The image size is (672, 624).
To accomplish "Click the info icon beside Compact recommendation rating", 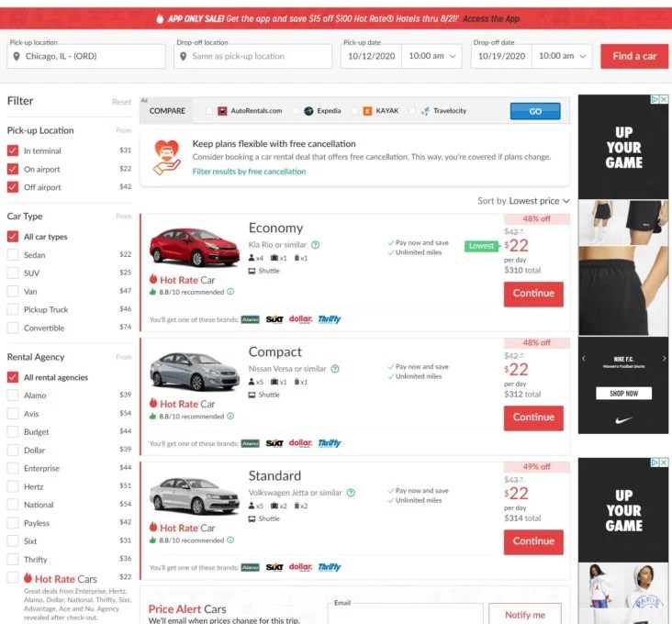I will [230, 416].
